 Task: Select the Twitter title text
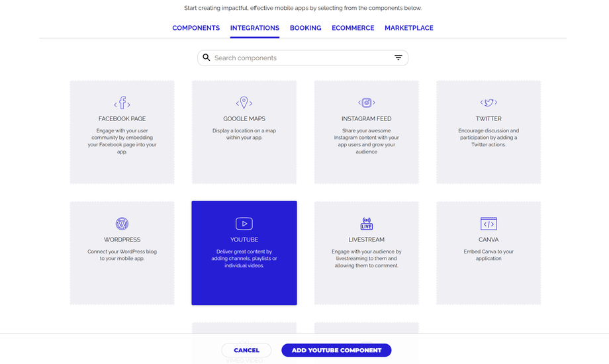(x=489, y=119)
